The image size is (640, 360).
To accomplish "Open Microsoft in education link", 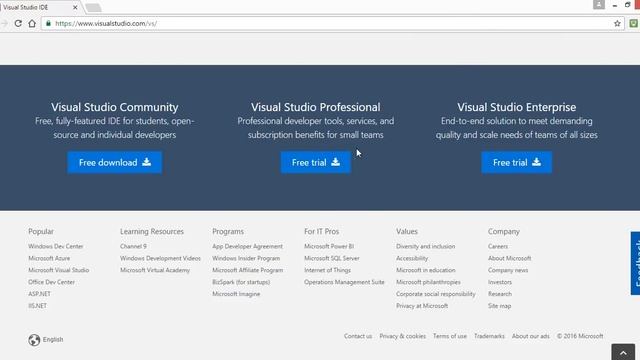I will tap(426, 270).
